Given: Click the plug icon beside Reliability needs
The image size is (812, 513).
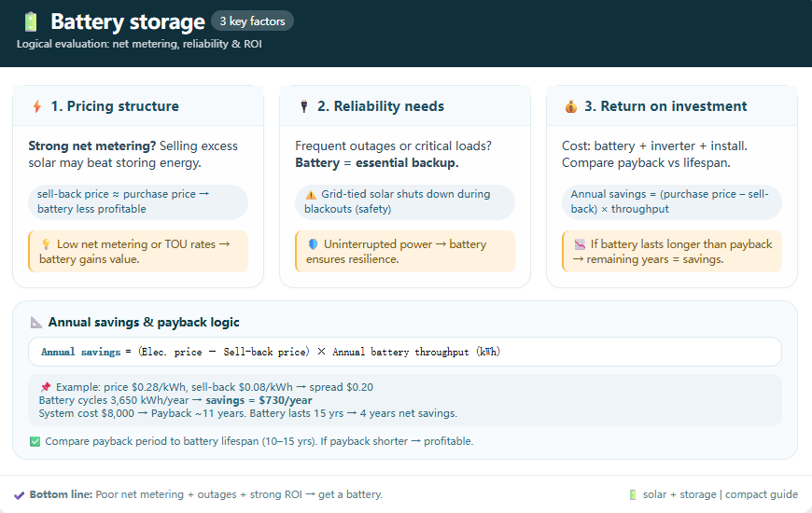Looking at the screenshot, I should click(304, 106).
